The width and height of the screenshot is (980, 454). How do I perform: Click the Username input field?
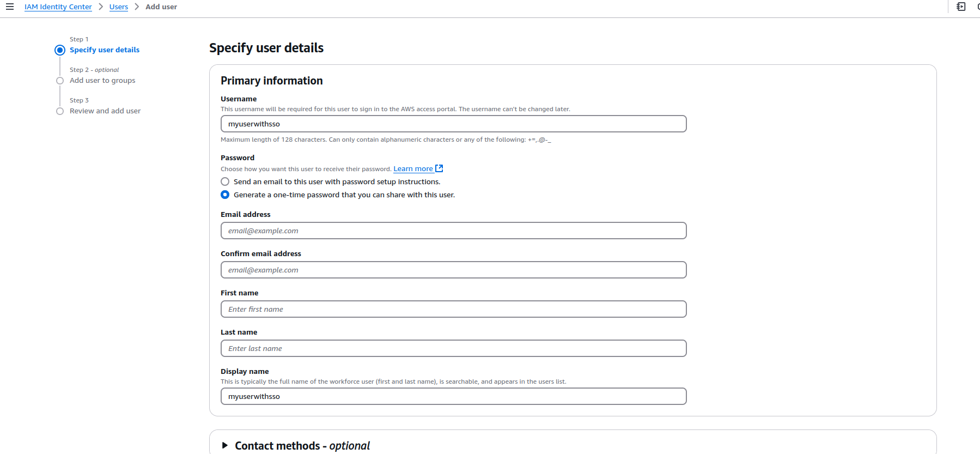pyautogui.click(x=453, y=124)
